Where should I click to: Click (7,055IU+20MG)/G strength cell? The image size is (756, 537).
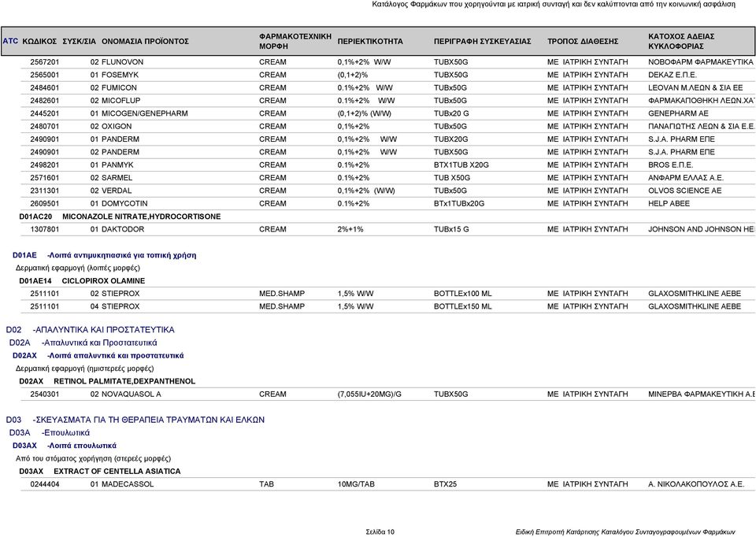click(369, 394)
